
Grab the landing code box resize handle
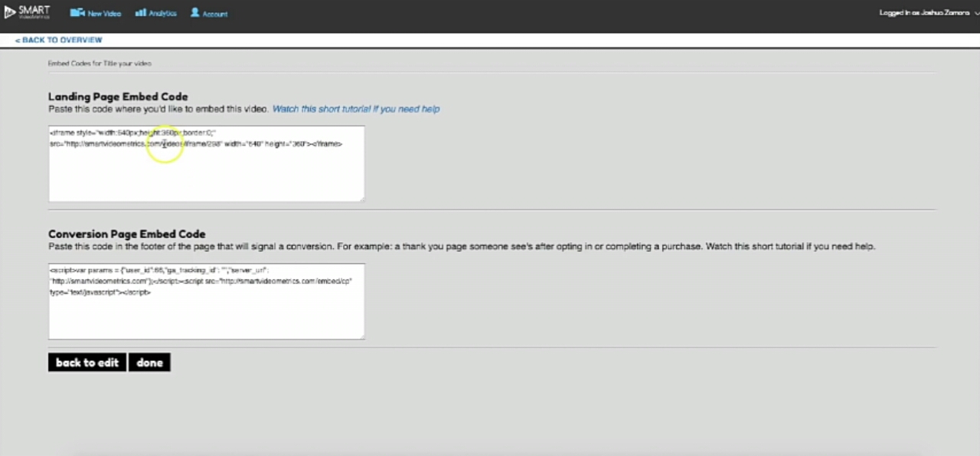[x=361, y=198]
